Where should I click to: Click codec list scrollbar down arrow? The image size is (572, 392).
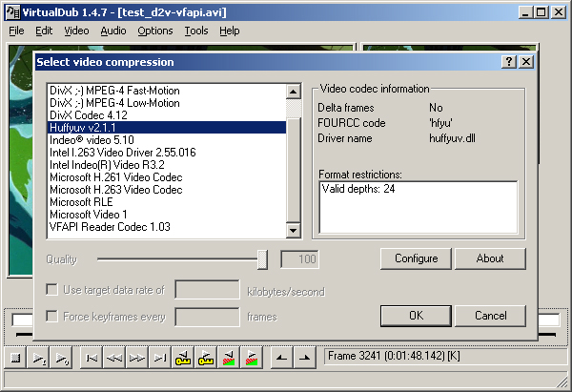point(294,231)
